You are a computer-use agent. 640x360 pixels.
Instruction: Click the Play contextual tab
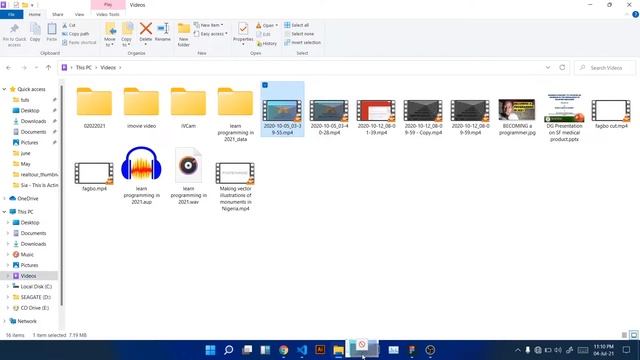[108, 5]
